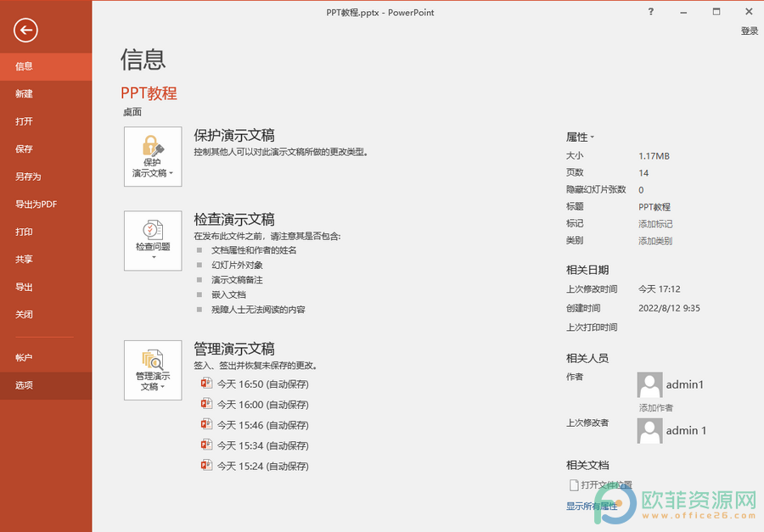Click the file size value 1.17MB
Screen dimensions: 764x532
coord(654,156)
